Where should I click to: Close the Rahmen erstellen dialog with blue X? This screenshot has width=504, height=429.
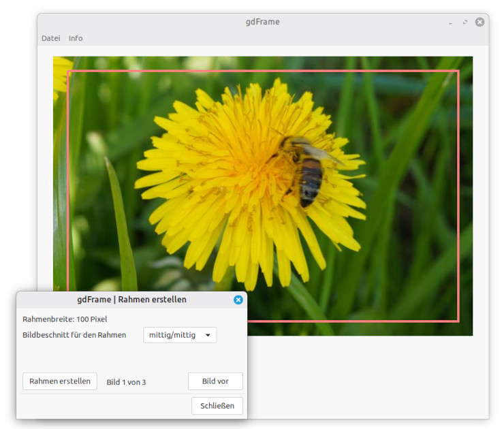point(238,300)
